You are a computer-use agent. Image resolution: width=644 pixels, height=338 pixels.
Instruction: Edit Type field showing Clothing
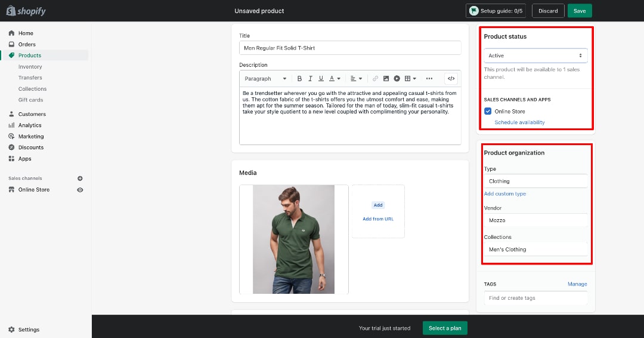(535, 182)
